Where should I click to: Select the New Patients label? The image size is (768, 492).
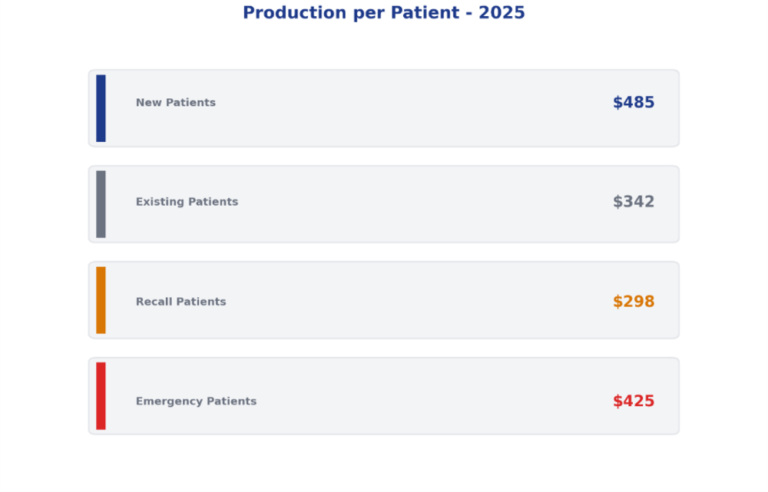coord(176,103)
